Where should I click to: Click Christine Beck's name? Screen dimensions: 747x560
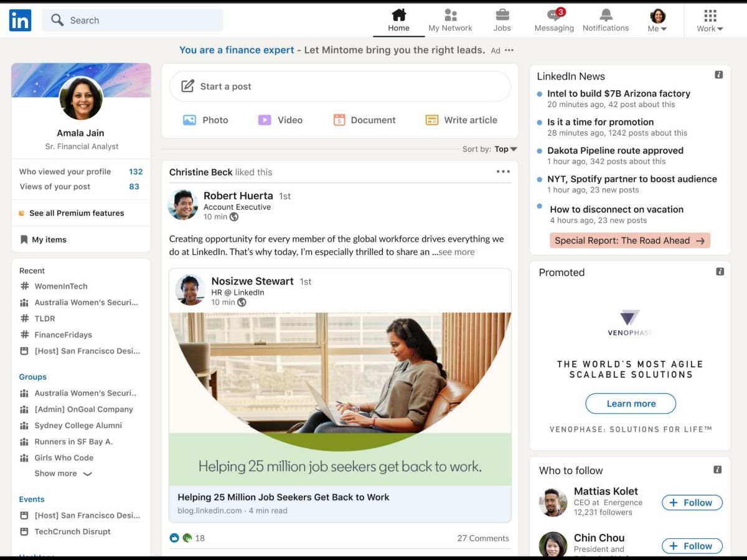click(x=200, y=172)
